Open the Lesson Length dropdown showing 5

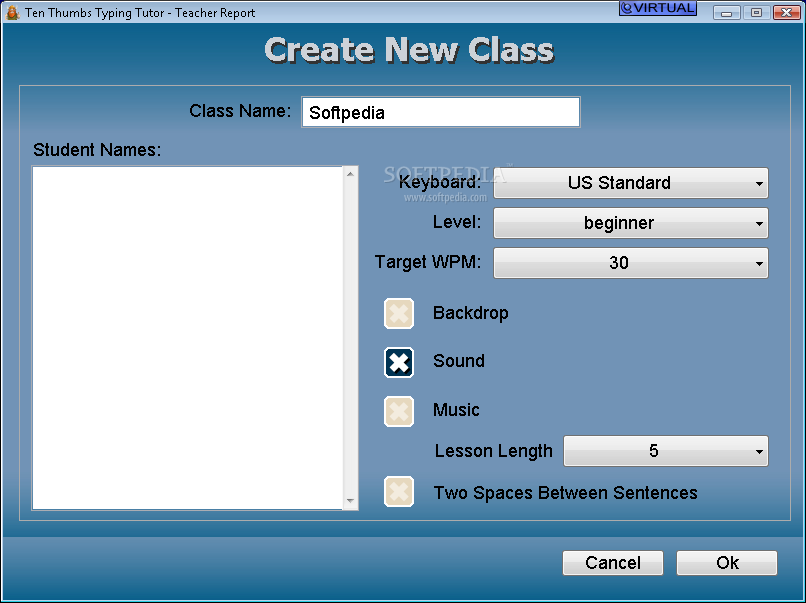(666, 451)
